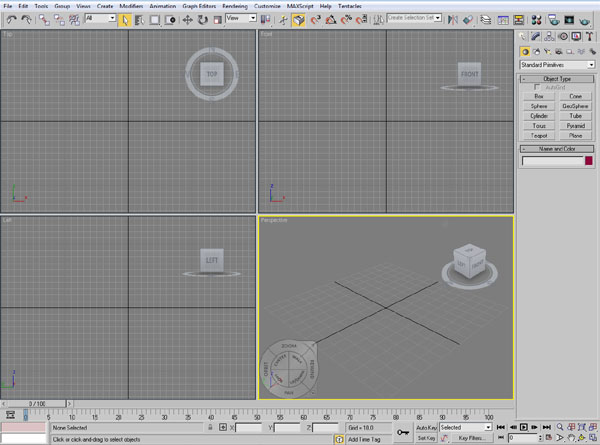Click the Teapot button
The width and height of the screenshot is (600, 445).
pyautogui.click(x=539, y=135)
